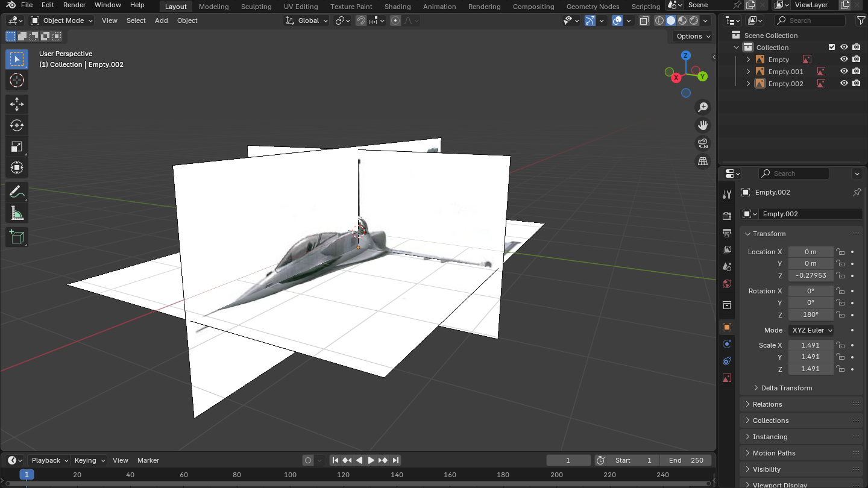Switch to the Modeling workspace tab

pyautogui.click(x=214, y=7)
